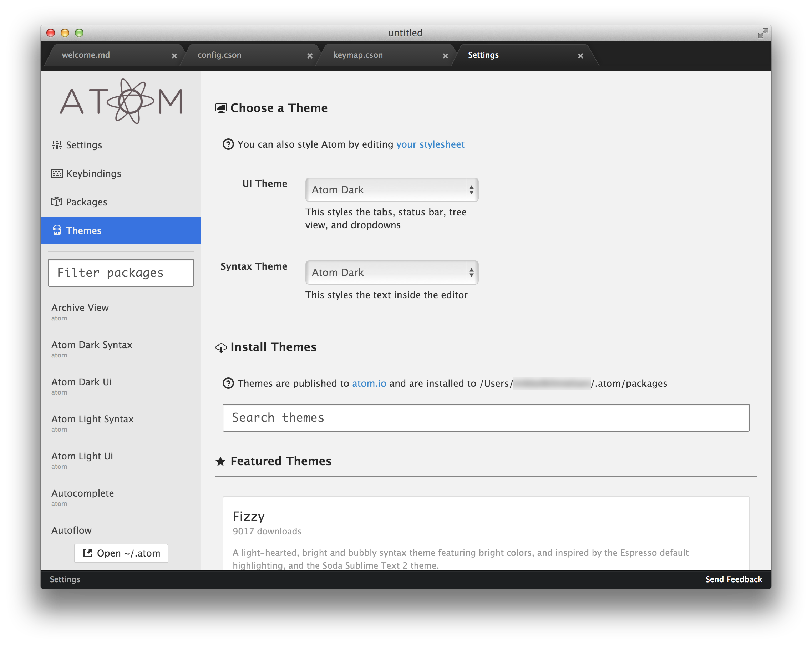Click the cloud download icon beside Install Themes

coord(221,347)
